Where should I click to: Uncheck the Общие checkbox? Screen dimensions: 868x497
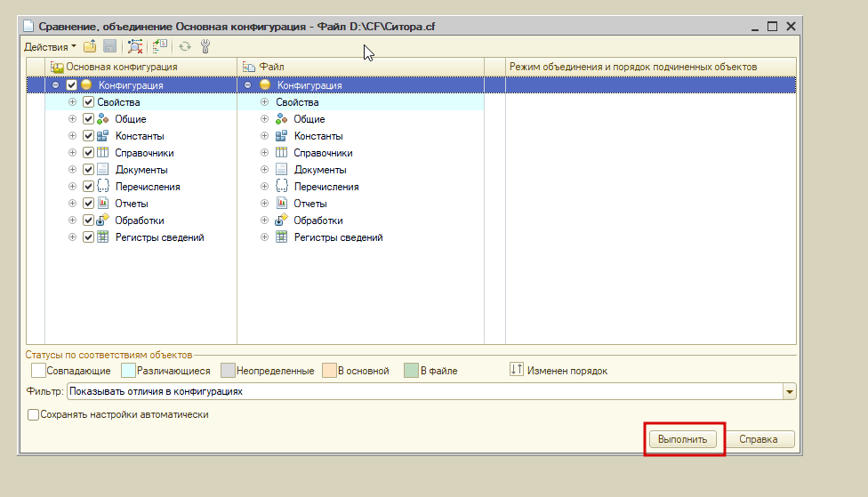pyautogui.click(x=88, y=119)
